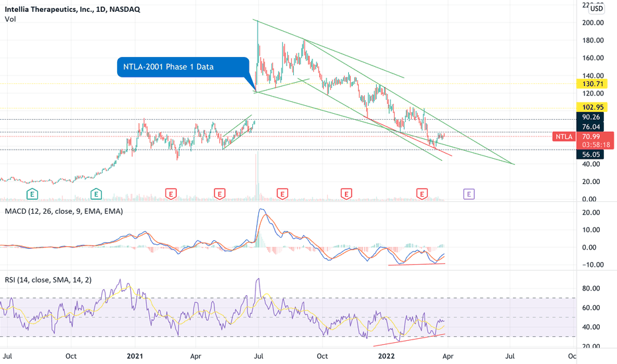Click the Intellia Therapeutics chart title
Image resolution: width=617 pixels, height=364 pixels.
pyautogui.click(x=72, y=9)
